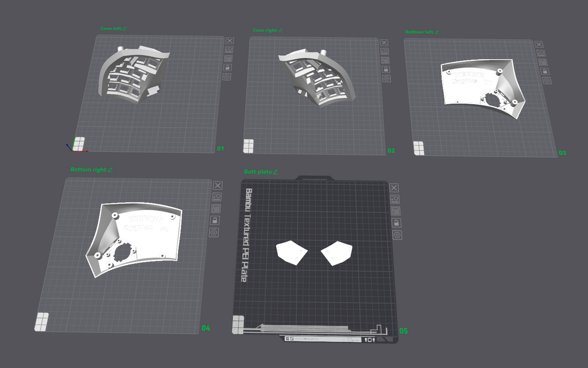This screenshot has width=588, height=368.
Task: Arrange objects on Bottom right plate
Action: 216,209
